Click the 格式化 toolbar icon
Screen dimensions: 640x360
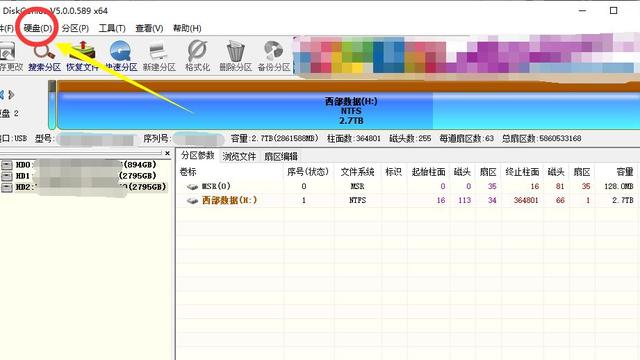click(x=198, y=57)
